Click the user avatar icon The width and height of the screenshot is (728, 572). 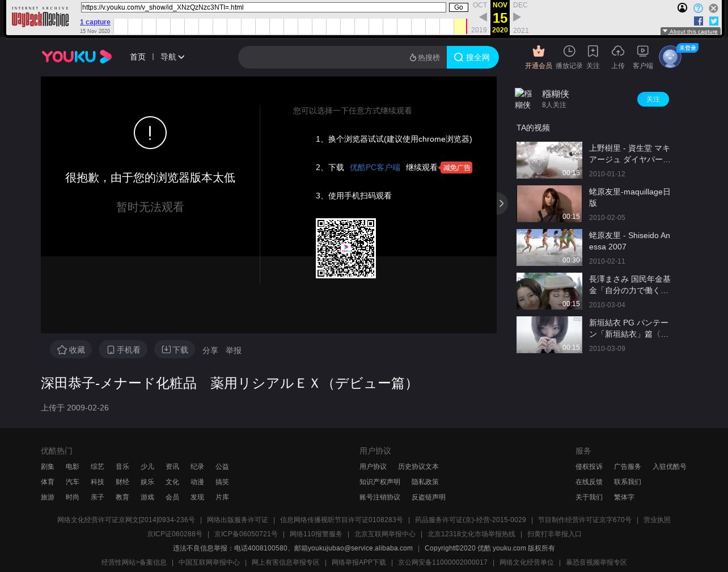(x=670, y=57)
